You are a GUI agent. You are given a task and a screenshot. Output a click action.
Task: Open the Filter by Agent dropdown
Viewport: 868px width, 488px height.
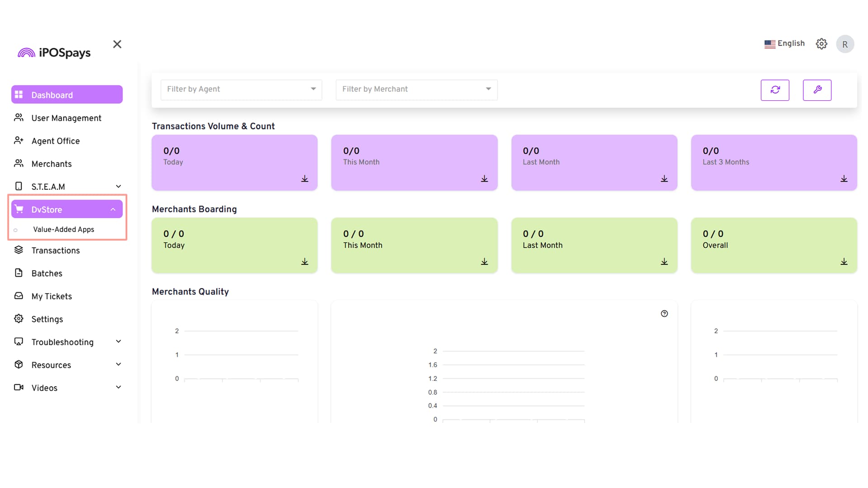(x=241, y=90)
